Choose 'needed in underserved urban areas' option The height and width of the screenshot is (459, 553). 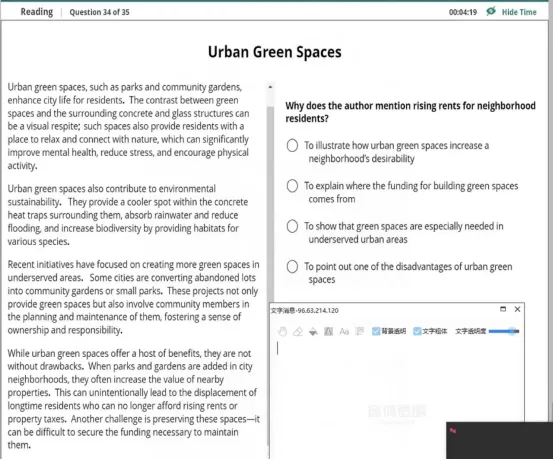coord(292,226)
